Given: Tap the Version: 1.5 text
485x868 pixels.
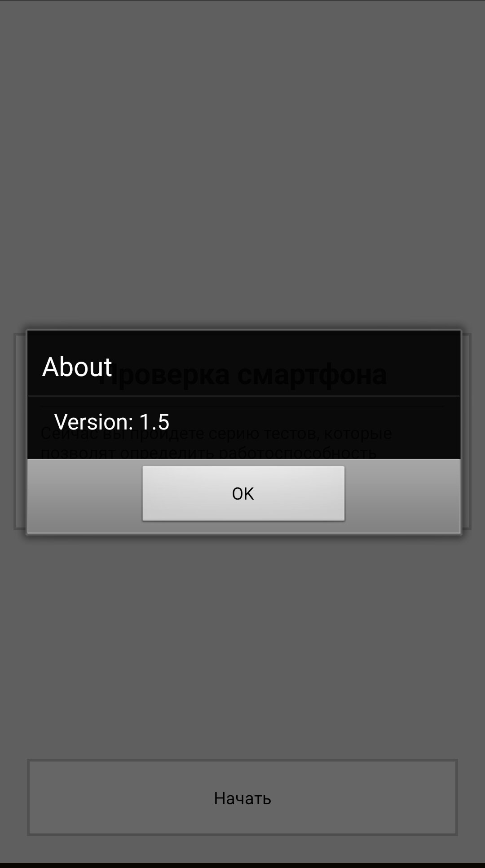Looking at the screenshot, I should (112, 422).
